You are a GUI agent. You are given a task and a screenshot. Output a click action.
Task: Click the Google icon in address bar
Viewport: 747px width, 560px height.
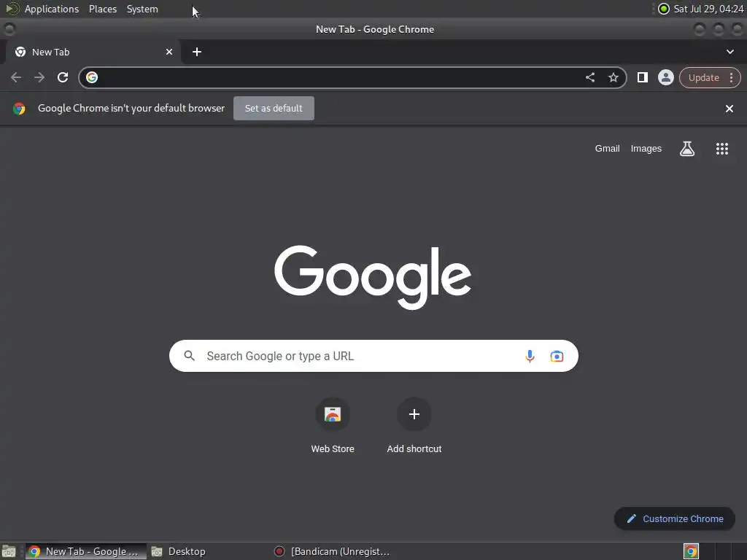[x=92, y=77]
